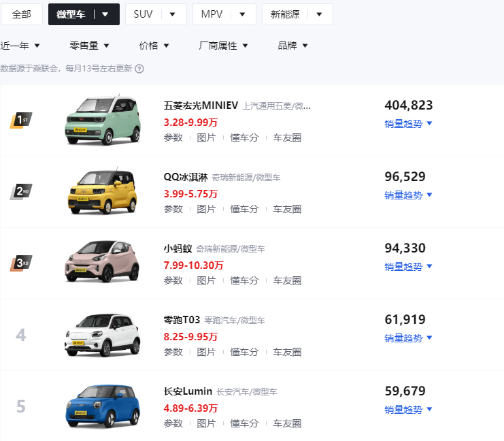
Task: Expand 销量趋势 for 小蚂蚁
Action: (408, 266)
